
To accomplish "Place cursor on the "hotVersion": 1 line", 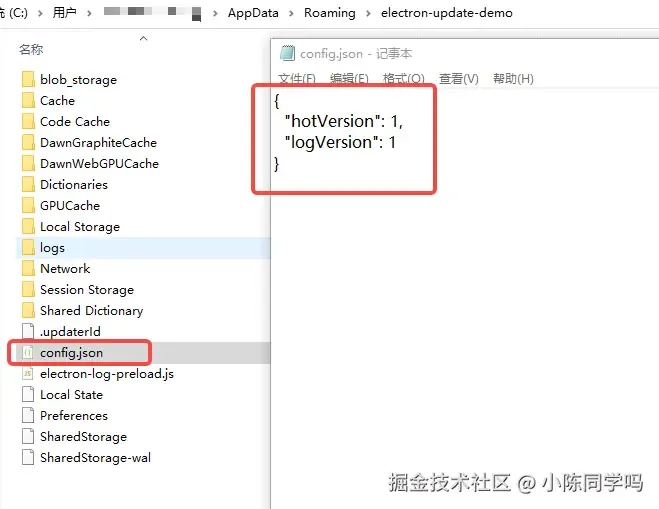I will point(343,121).
